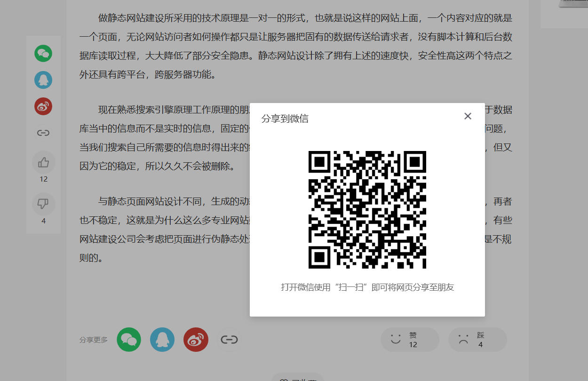
Task: Open WeChat sharing beside 分享更多
Action: [129, 340]
